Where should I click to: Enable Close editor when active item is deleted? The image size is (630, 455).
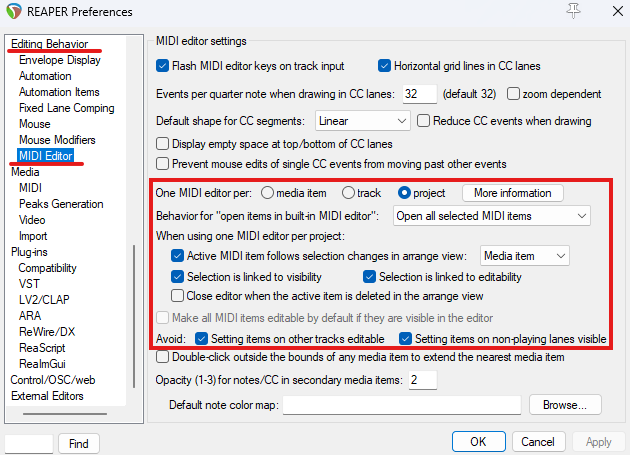[177, 296]
